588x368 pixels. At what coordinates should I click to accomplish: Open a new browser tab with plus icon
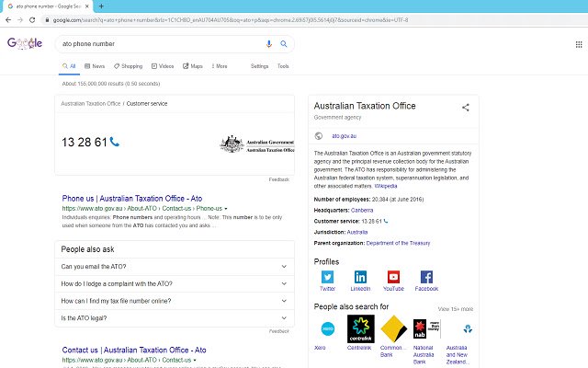pyautogui.click(x=101, y=6)
